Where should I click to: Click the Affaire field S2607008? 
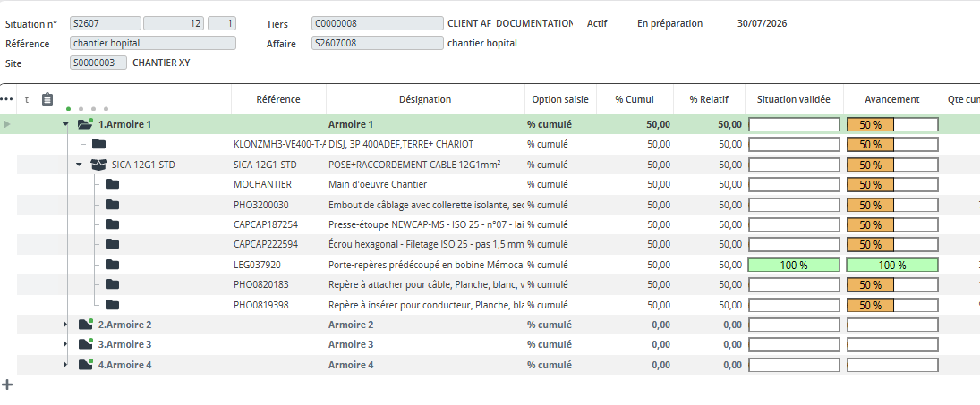(378, 43)
